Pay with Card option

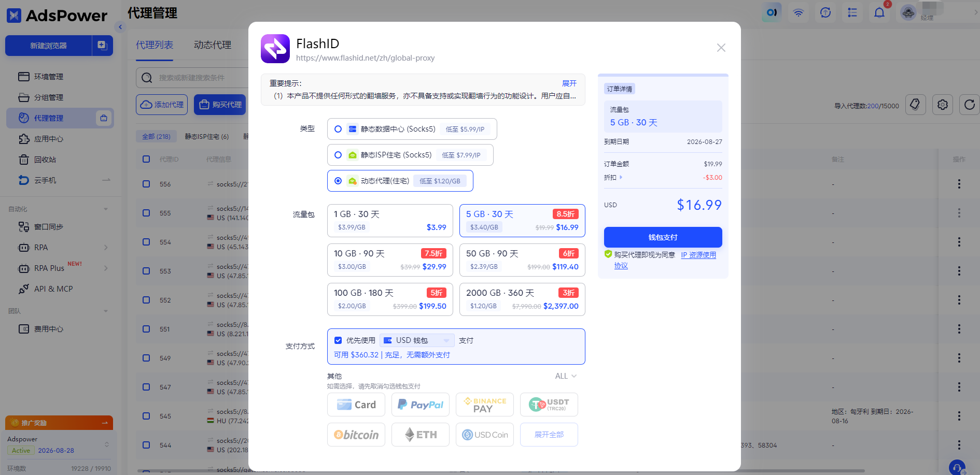click(x=356, y=405)
